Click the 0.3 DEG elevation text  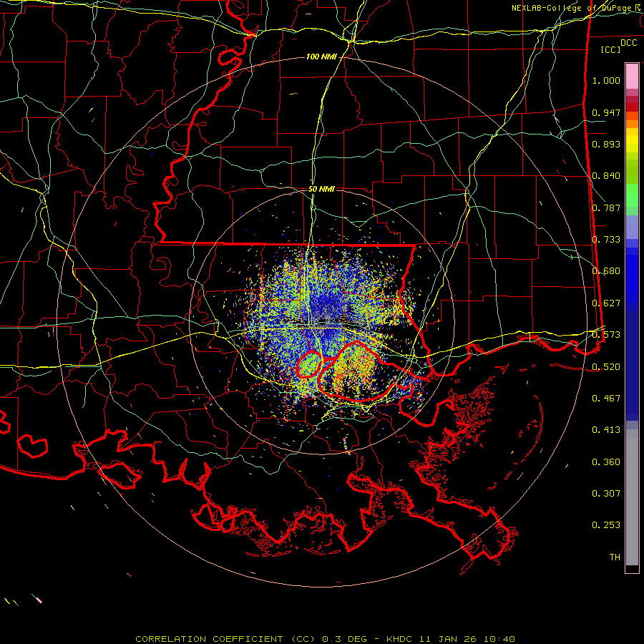(344, 639)
